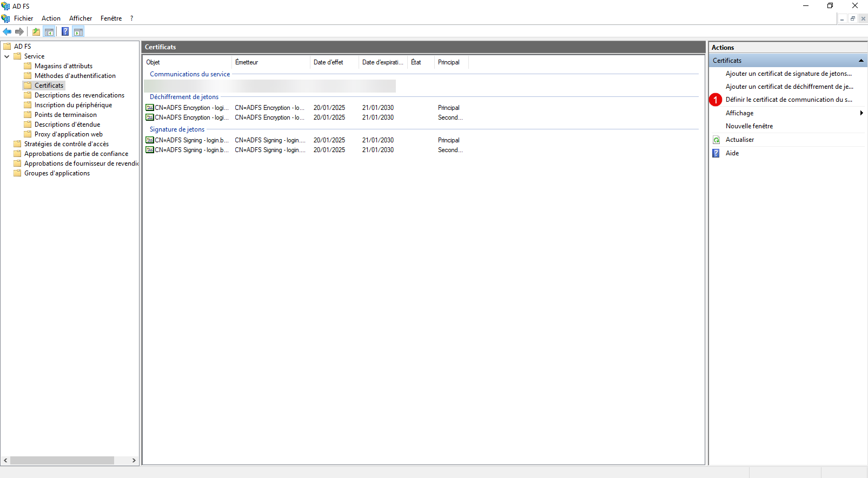Image resolution: width=868 pixels, height=478 pixels.
Task: Click the Aide help icon in Actions pane
Action: point(716,153)
